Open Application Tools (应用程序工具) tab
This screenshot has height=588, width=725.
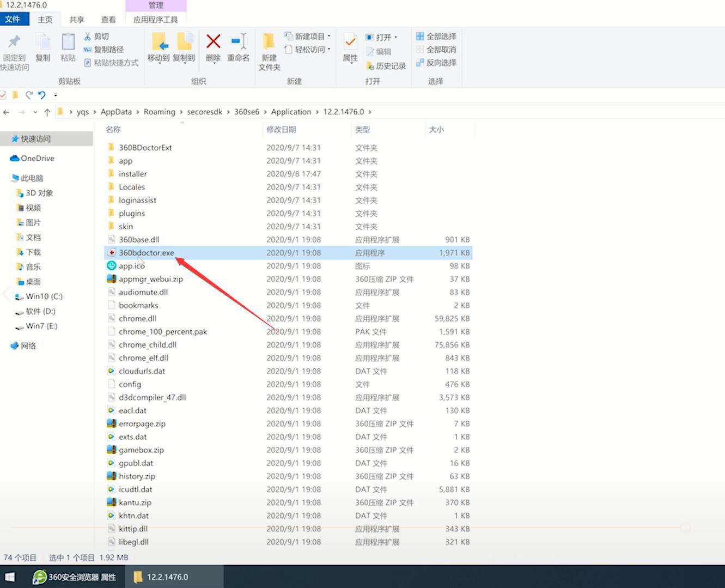point(156,19)
